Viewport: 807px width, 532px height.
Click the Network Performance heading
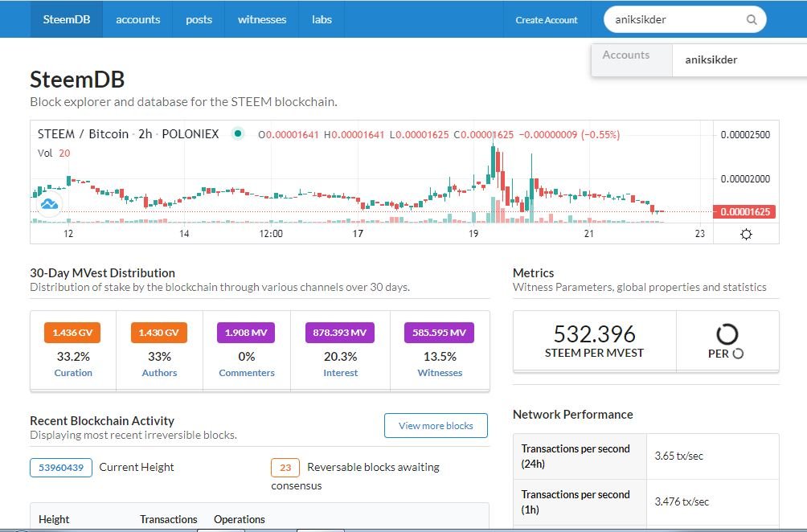coord(573,415)
